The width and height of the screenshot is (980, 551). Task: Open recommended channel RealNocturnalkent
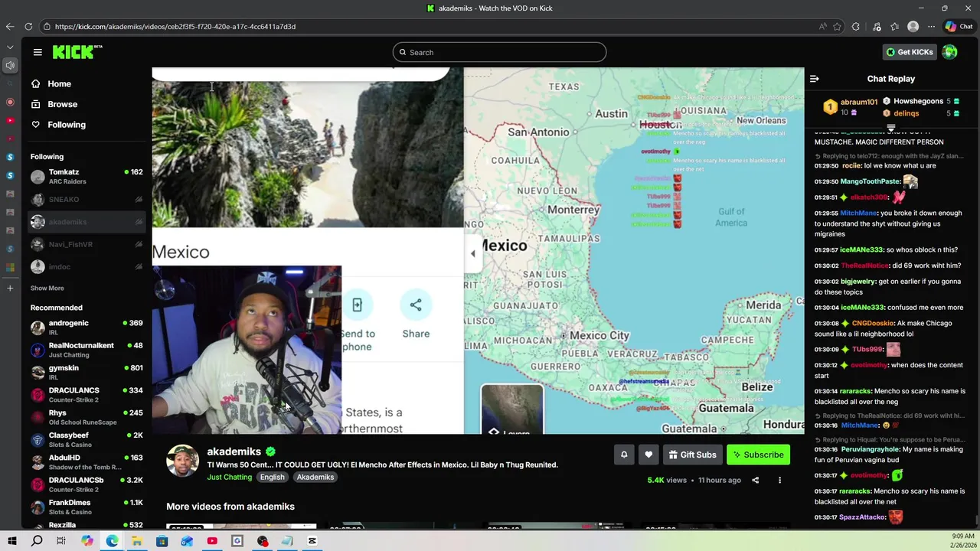tap(87, 350)
